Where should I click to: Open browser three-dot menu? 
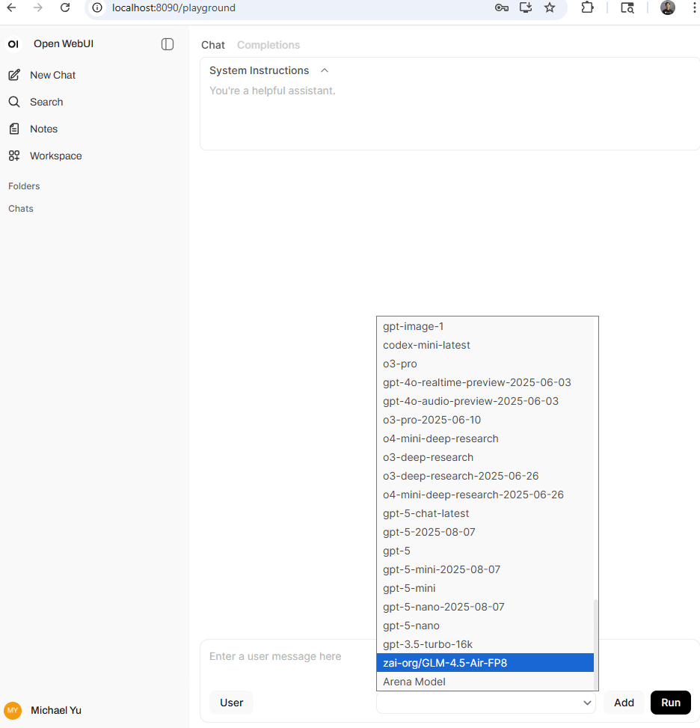point(695,7)
